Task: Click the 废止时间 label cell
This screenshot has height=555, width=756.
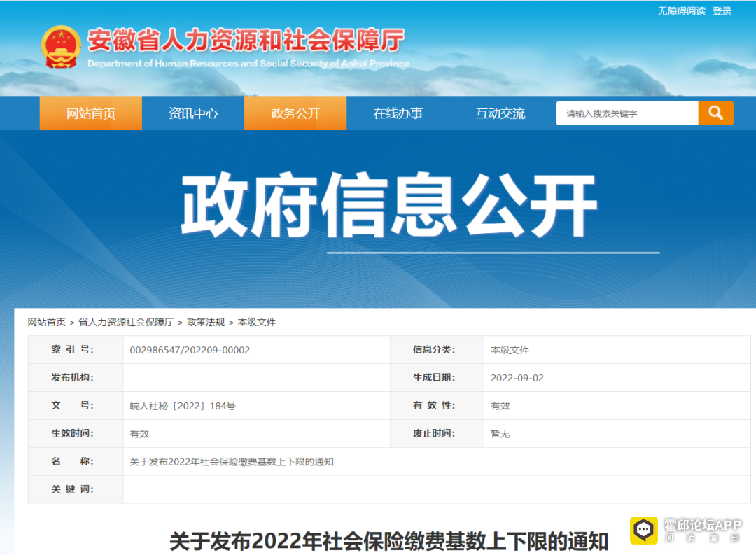Action: (x=437, y=433)
